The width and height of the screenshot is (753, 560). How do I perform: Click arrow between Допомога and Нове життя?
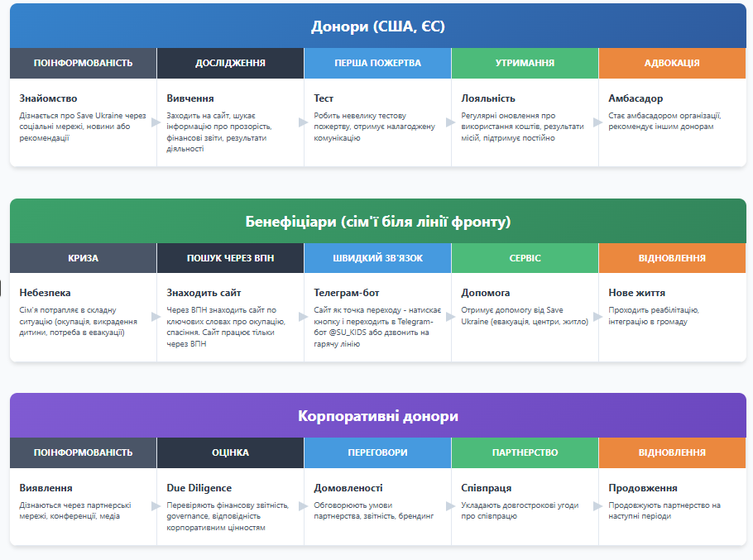598,317
